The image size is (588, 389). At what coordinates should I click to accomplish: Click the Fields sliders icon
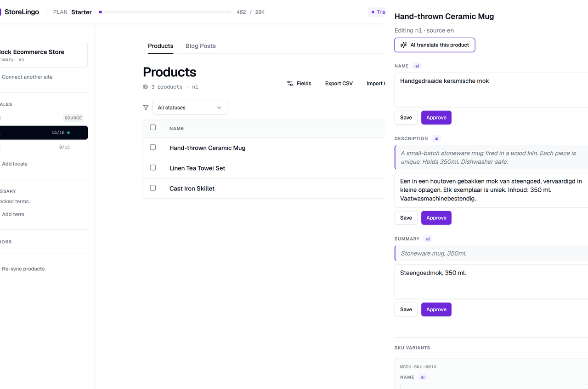[290, 83]
